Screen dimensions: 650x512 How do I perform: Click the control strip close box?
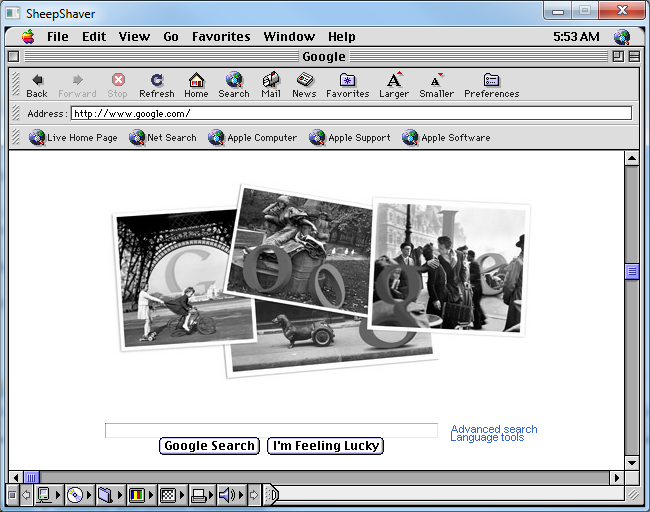point(12,495)
